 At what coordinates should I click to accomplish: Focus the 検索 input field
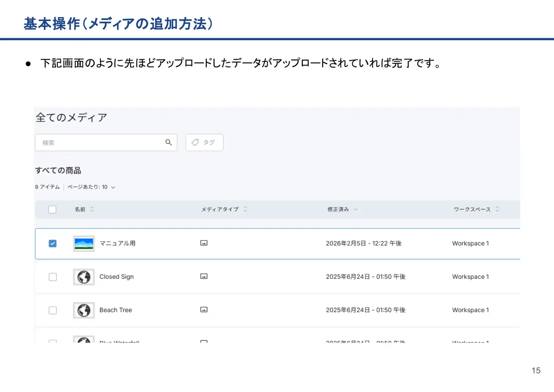coord(106,143)
